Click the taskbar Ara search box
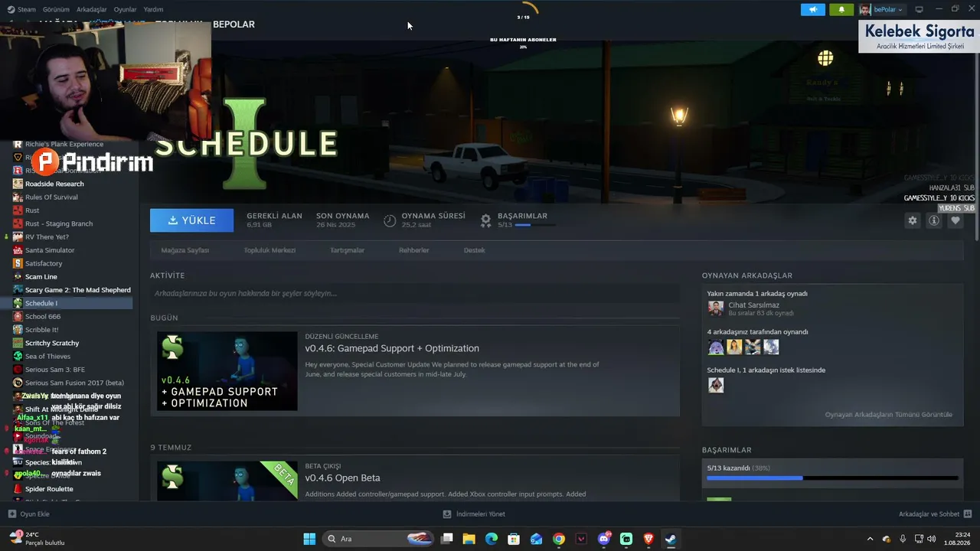980x551 pixels. pos(379,539)
